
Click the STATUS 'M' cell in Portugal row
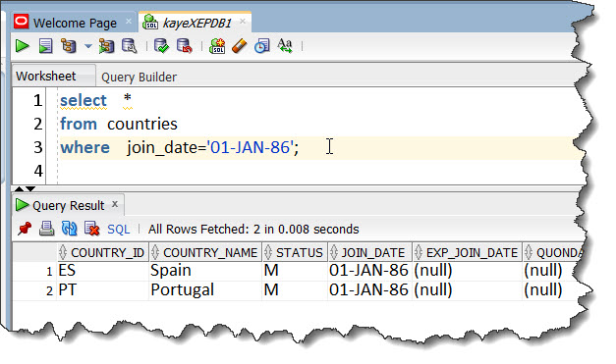click(x=295, y=290)
